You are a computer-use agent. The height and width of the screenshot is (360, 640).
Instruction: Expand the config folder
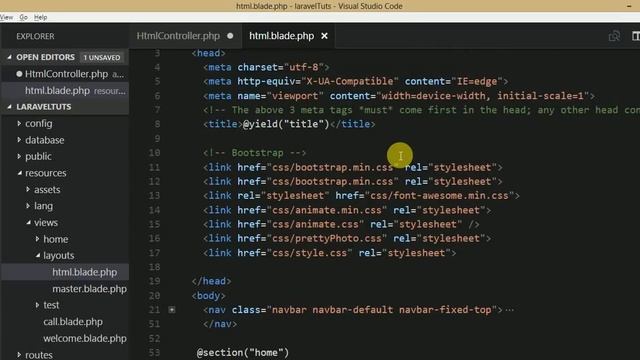pos(19,123)
